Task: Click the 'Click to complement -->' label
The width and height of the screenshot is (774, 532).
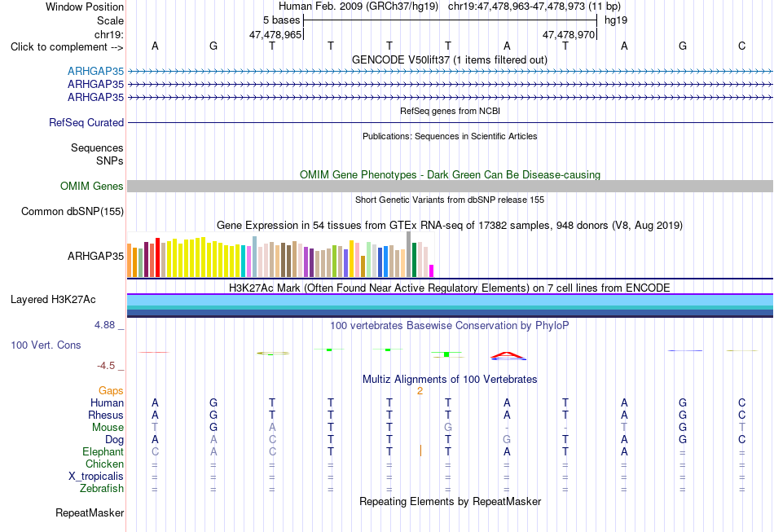Action: [67, 47]
